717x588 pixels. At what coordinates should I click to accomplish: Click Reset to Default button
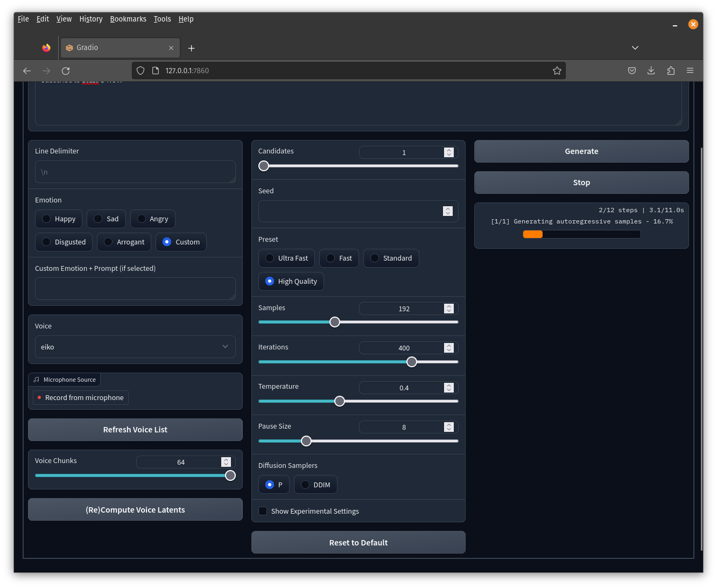(x=359, y=543)
